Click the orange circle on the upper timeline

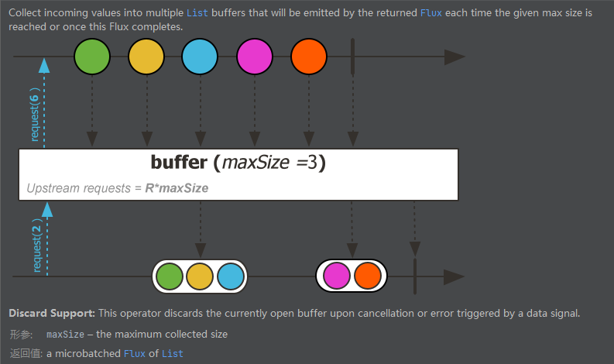pyautogui.click(x=310, y=57)
